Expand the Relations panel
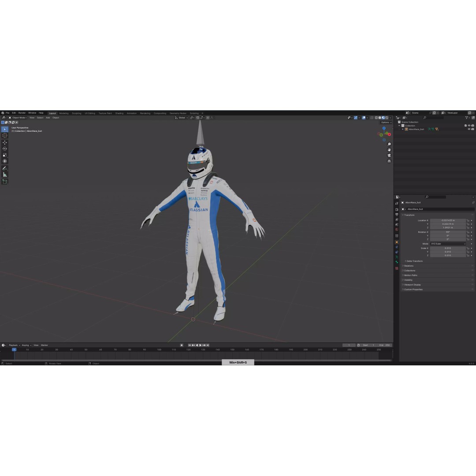Image resolution: width=476 pixels, height=476 pixels. [408, 266]
